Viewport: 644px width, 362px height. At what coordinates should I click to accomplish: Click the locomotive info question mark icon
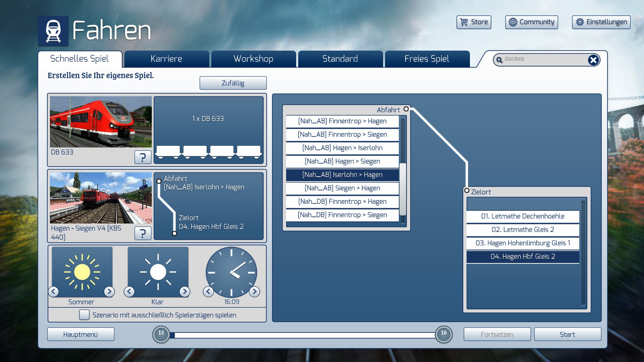click(143, 157)
